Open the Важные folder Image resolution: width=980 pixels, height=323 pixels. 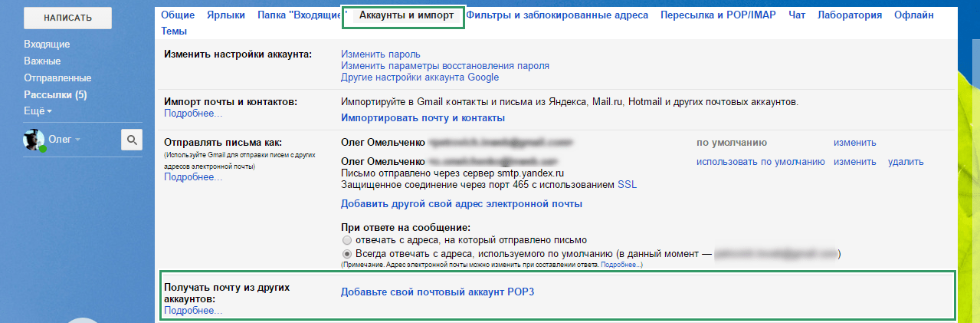(42, 61)
